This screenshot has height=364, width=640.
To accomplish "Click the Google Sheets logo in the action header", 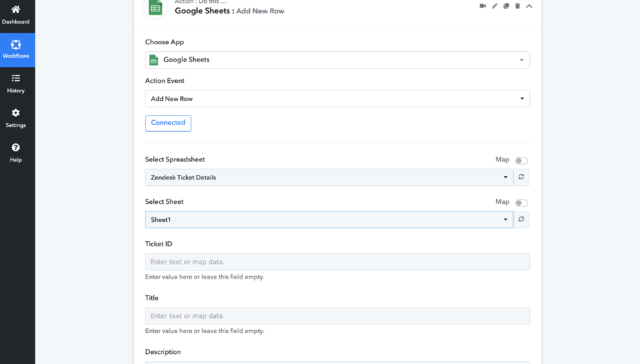I will pyautogui.click(x=156, y=7).
